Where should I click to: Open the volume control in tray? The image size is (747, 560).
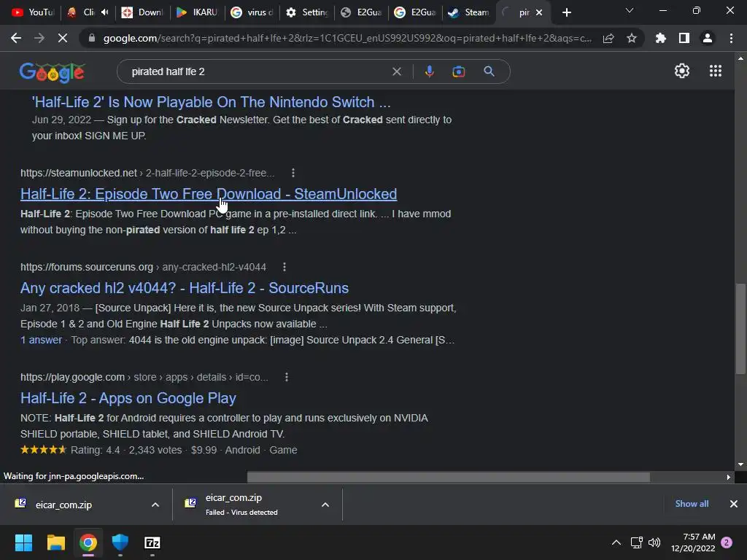tap(654, 542)
